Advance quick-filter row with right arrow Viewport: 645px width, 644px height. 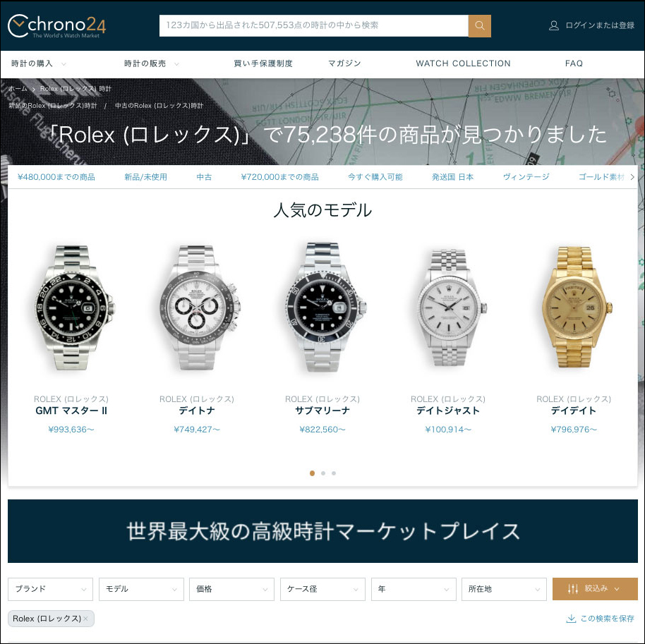[x=632, y=177]
